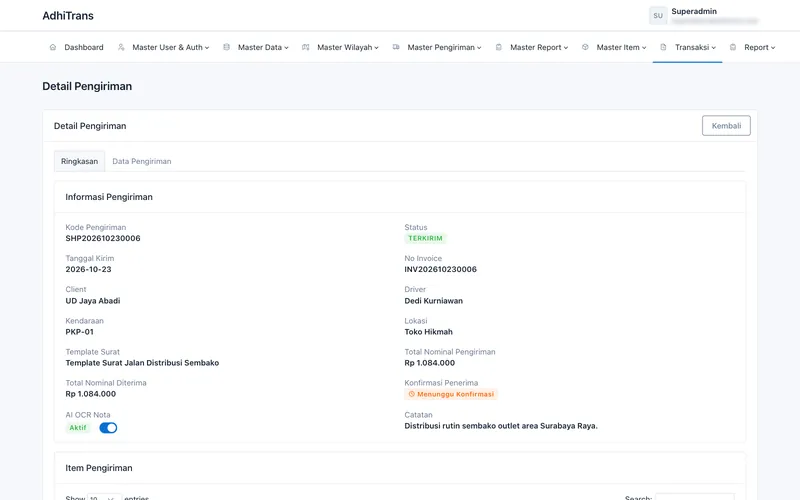Click the Master Data database icon
Image resolution: width=800 pixels, height=500 pixels.
click(227, 47)
